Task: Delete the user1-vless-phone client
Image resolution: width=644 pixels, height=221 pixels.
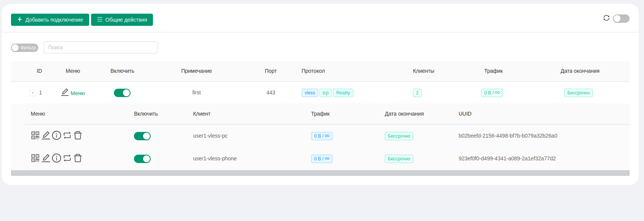Action: point(78,158)
